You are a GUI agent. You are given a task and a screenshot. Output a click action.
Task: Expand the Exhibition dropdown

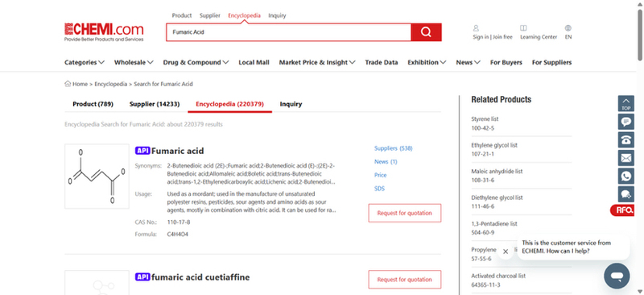click(427, 63)
